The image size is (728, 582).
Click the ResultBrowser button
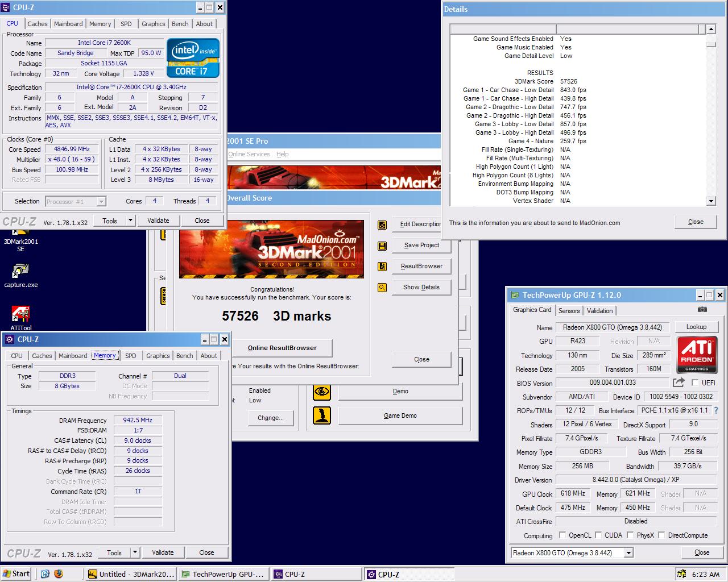(x=421, y=266)
